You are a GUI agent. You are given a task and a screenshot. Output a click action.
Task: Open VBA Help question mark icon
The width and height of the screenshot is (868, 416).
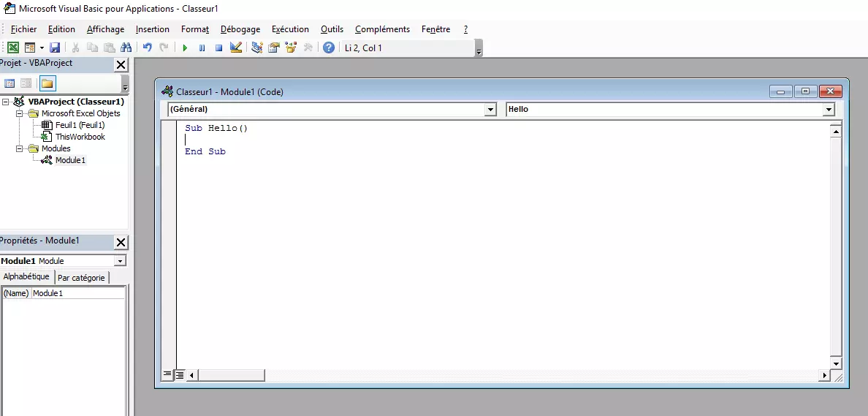tap(329, 48)
